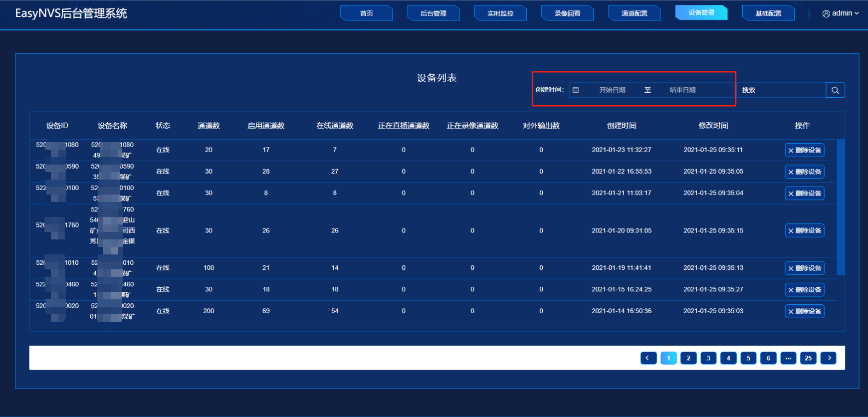
Task: Delete device created 2021-01-21 11:03:17
Action: 805,193
